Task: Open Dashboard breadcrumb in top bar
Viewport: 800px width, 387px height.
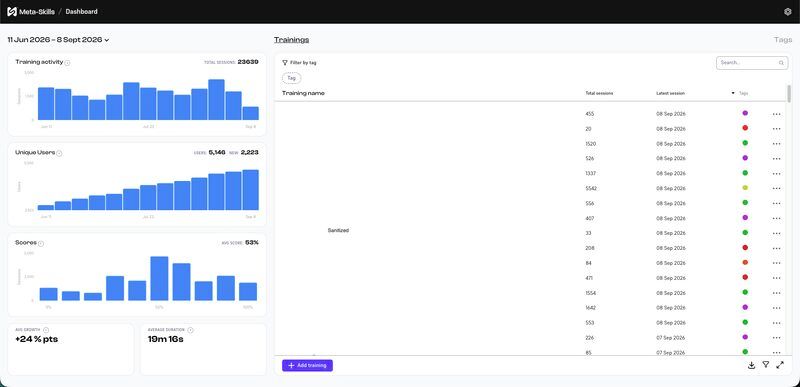Action: tap(81, 12)
